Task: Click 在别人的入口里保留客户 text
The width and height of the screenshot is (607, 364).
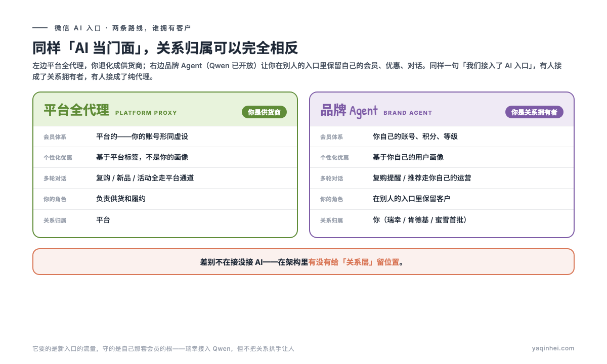Action: coord(412,199)
